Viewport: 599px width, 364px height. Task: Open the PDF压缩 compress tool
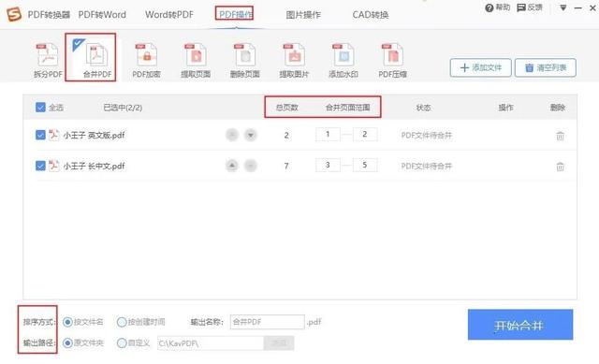pos(392,60)
